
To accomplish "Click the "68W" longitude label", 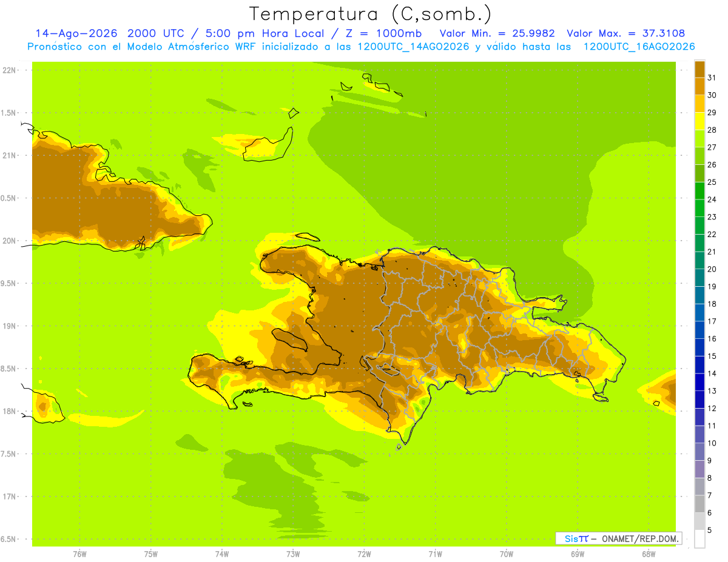I will tap(649, 554).
